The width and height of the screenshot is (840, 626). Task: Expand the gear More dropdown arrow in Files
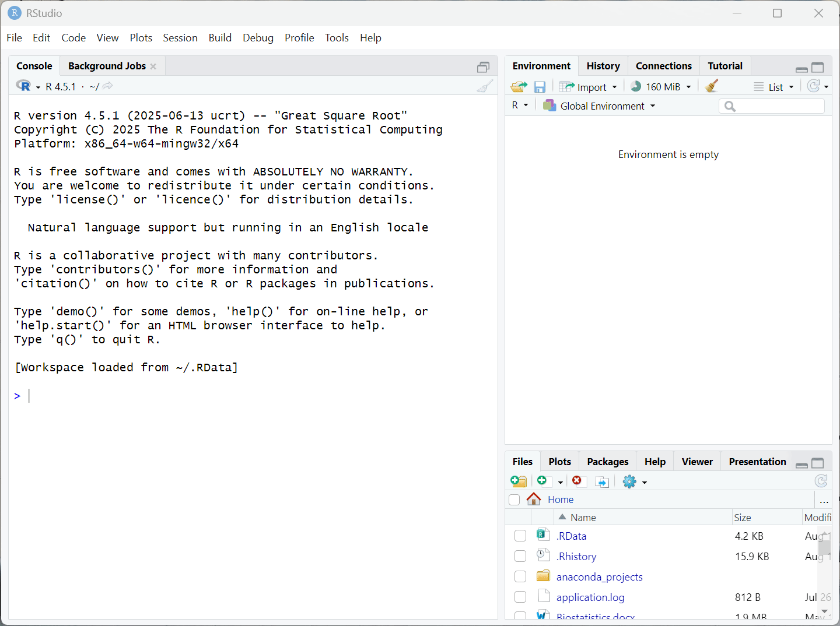(x=645, y=482)
